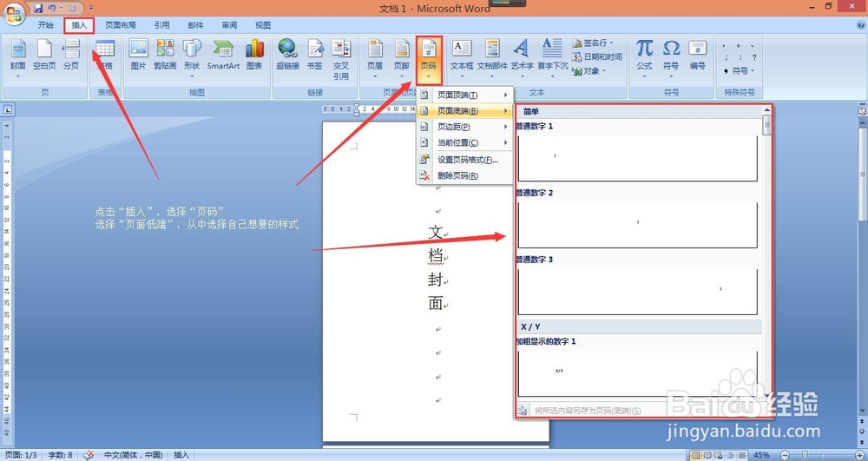Viewport: 868px width, 461px height.
Task: Insert a picture (图片)
Action: point(138,56)
